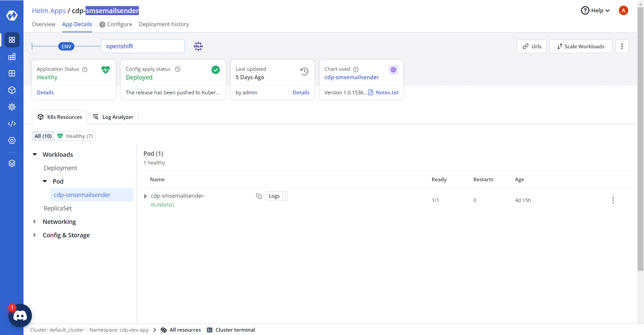Viewport: 644px width, 335px height.
Task: Filter resources by Healthy (7)
Action: pyautogui.click(x=75, y=136)
